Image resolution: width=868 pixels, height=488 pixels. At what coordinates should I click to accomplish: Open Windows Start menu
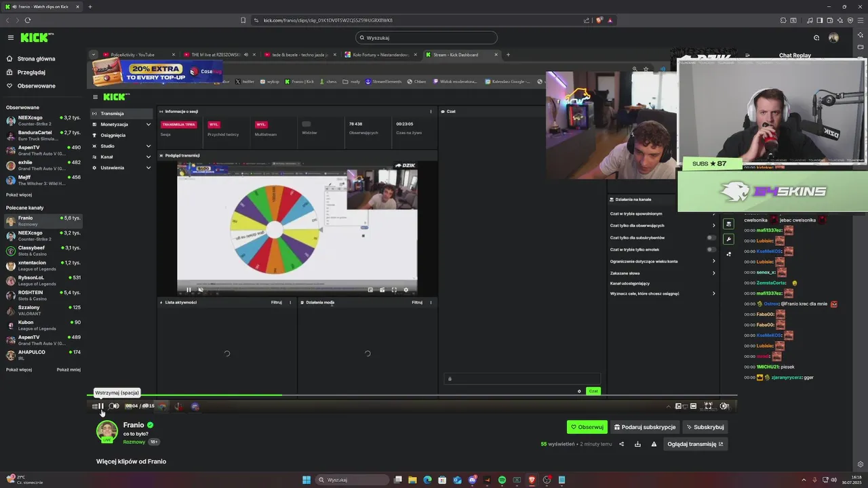point(307,480)
